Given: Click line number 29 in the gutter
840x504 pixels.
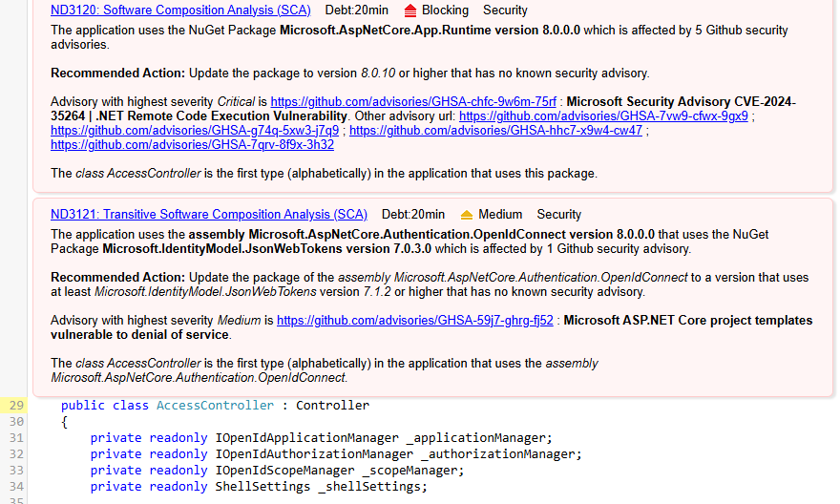Looking at the screenshot, I should pyautogui.click(x=15, y=406).
